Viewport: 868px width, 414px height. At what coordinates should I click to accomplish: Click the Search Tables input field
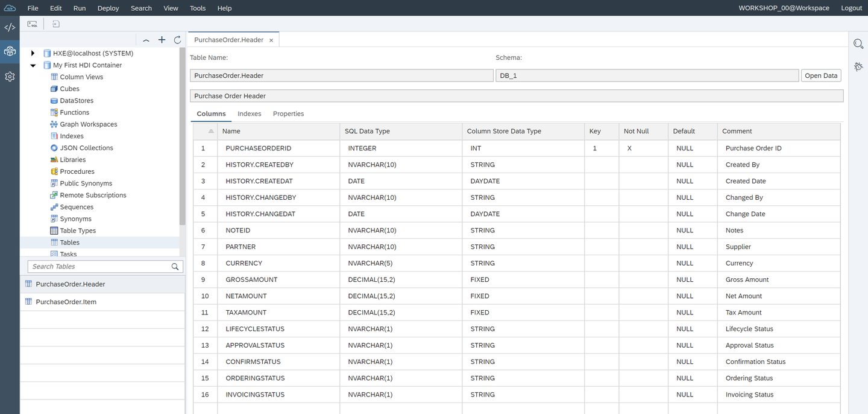coord(99,266)
